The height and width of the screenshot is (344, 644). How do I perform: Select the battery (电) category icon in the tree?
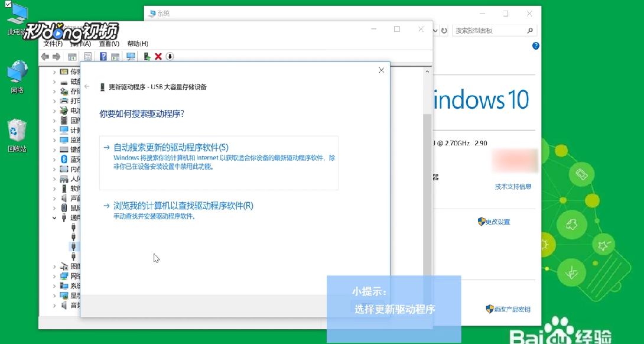(x=64, y=111)
